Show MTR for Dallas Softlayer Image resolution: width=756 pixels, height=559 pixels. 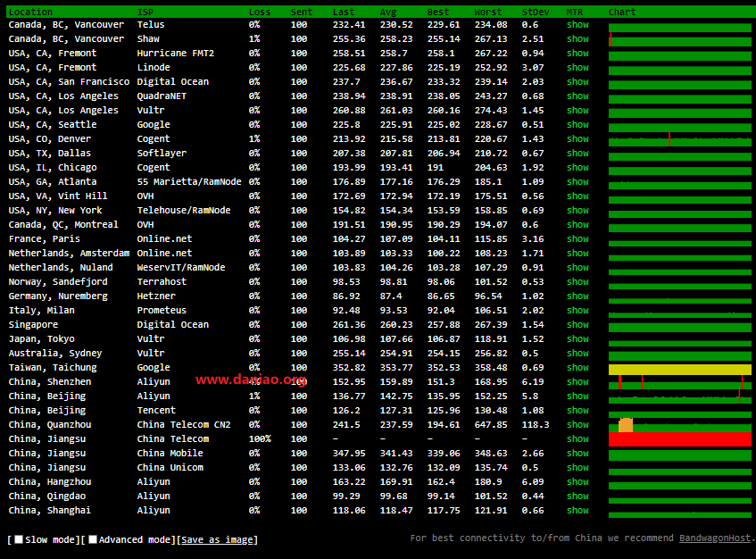(x=577, y=154)
